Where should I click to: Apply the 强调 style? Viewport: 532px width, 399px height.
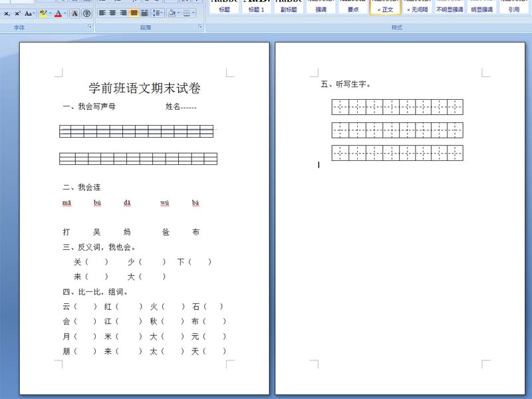click(x=321, y=7)
